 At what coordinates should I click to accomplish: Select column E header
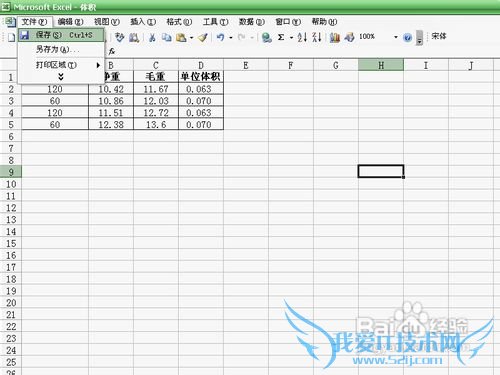coord(246,65)
